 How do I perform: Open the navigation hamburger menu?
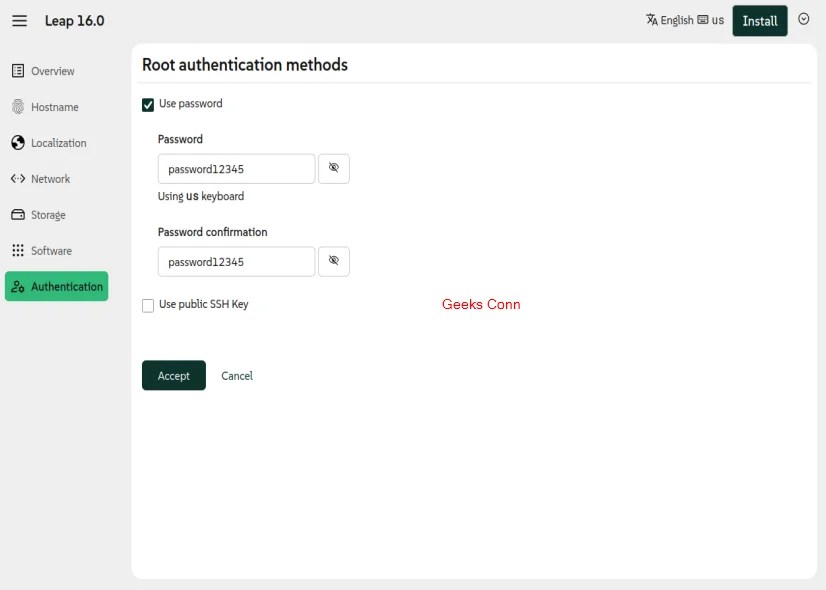[19, 20]
